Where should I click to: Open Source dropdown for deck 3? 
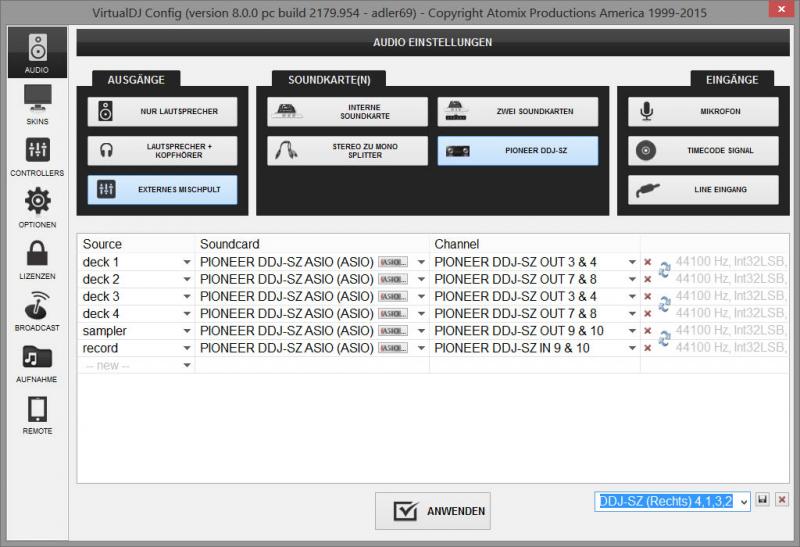click(187, 296)
